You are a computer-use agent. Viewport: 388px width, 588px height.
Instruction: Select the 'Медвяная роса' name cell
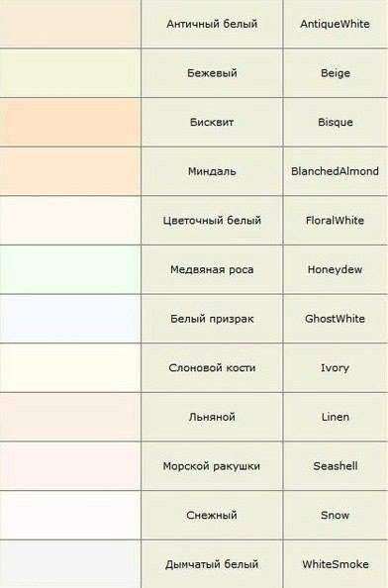pyautogui.click(x=212, y=269)
